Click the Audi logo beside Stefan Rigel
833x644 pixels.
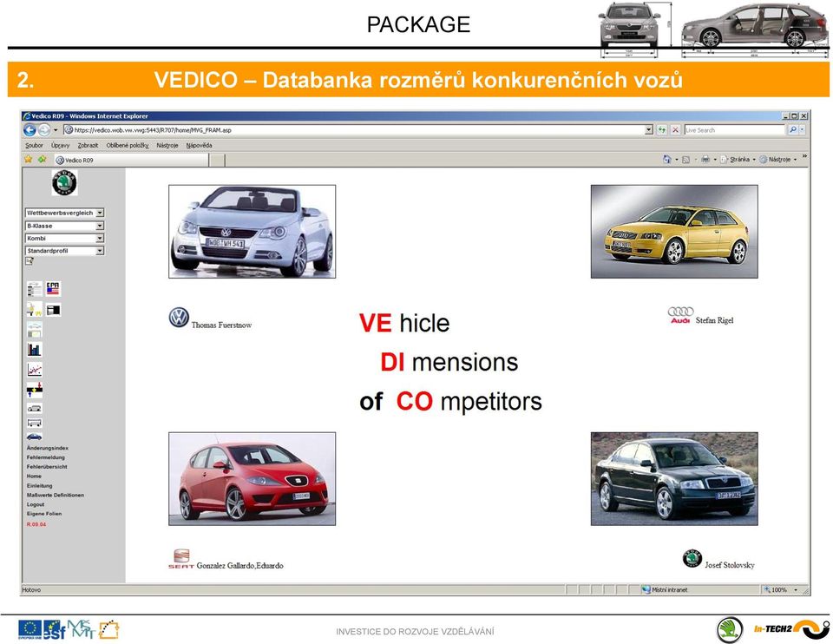pyautogui.click(x=680, y=314)
